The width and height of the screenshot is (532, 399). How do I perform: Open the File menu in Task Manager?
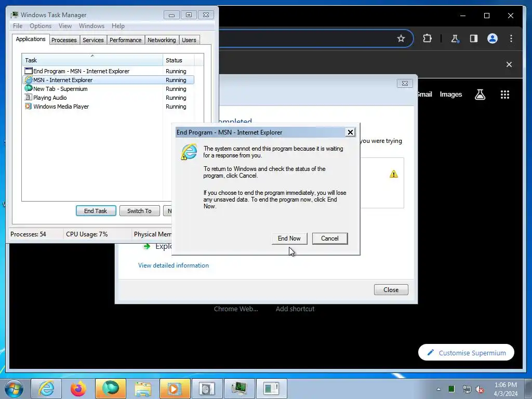[18, 26]
